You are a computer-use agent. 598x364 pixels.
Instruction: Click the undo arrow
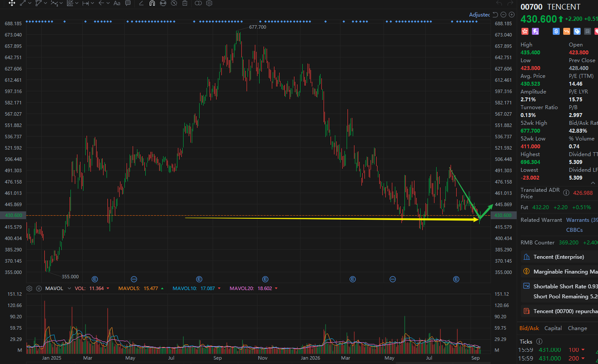coord(499,3)
